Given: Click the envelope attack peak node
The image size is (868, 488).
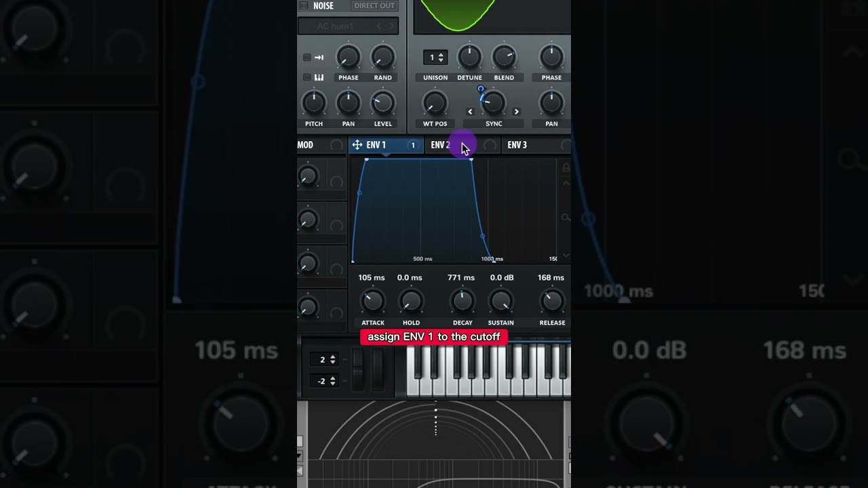Looking at the screenshot, I should tap(367, 159).
